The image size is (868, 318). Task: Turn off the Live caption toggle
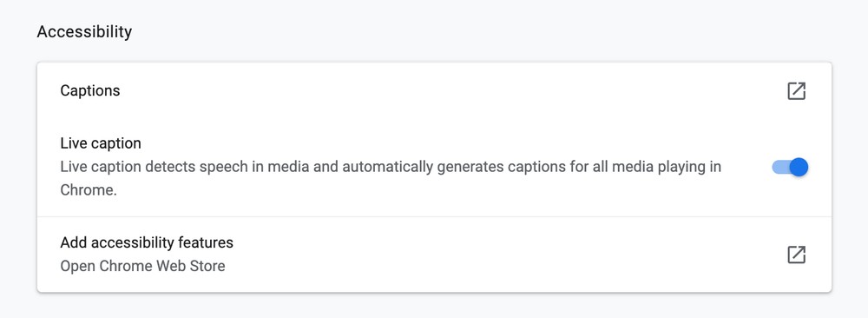(x=790, y=167)
